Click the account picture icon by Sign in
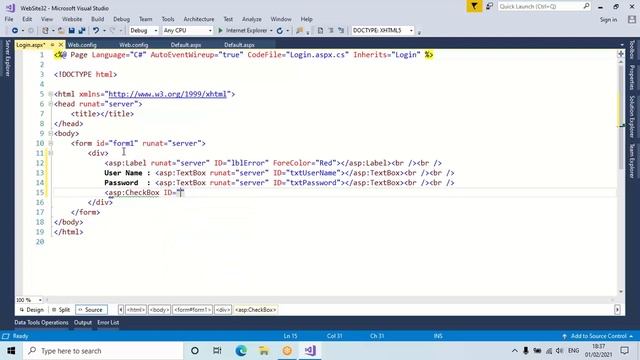The height and width of the screenshot is (360, 640). click(632, 19)
